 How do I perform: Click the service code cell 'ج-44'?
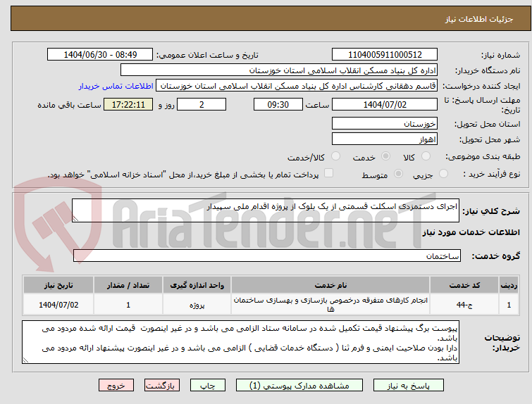coord(464,305)
